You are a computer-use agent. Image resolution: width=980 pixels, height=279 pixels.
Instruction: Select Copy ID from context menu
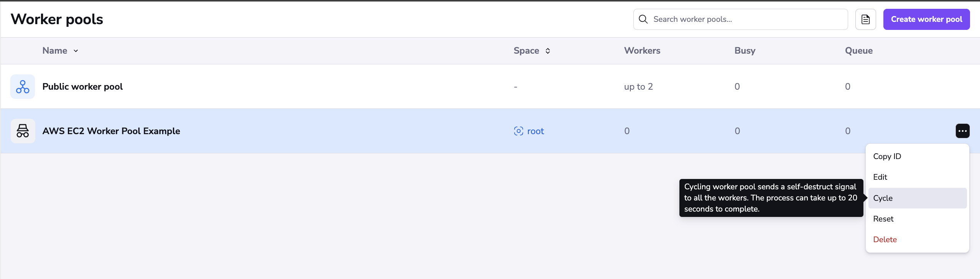point(887,156)
